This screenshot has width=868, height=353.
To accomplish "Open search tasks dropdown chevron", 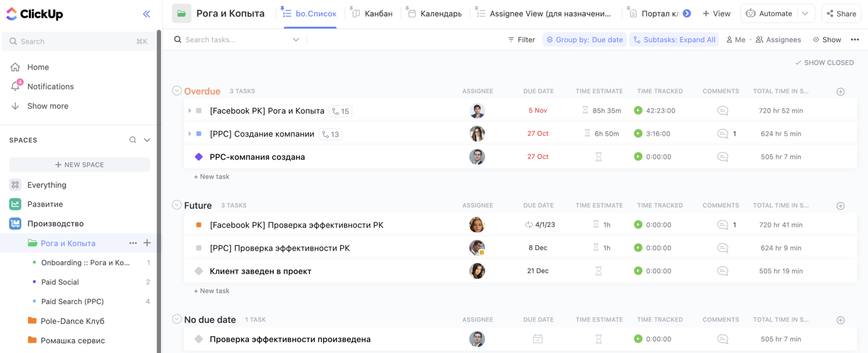I will [x=296, y=40].
